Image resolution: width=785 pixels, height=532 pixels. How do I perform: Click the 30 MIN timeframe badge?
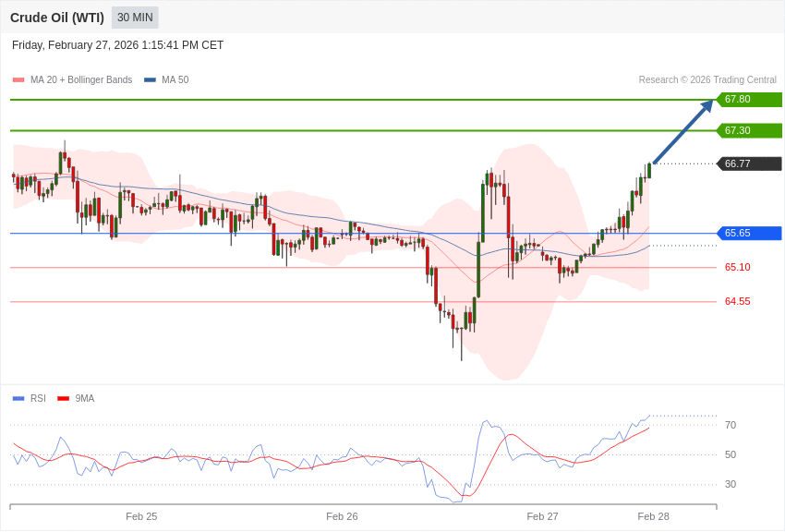point(135,18)
